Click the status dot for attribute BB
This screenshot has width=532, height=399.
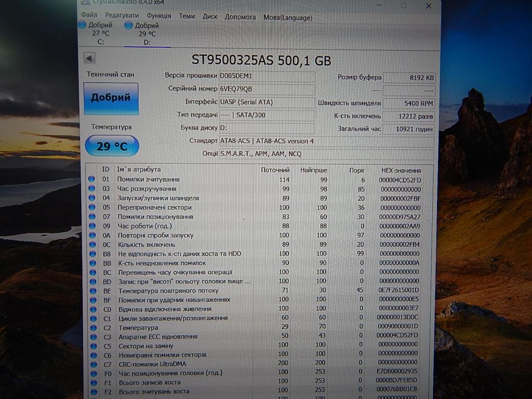(x=92, y=263)
